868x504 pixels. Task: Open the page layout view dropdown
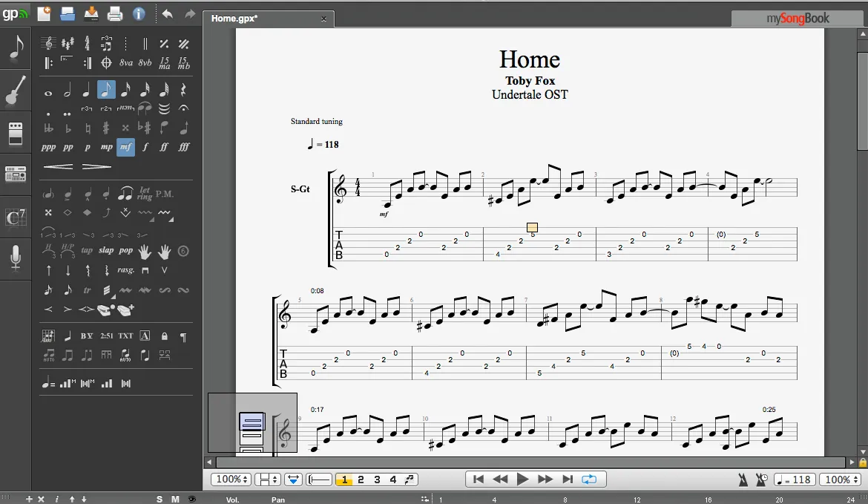point(266,479)
